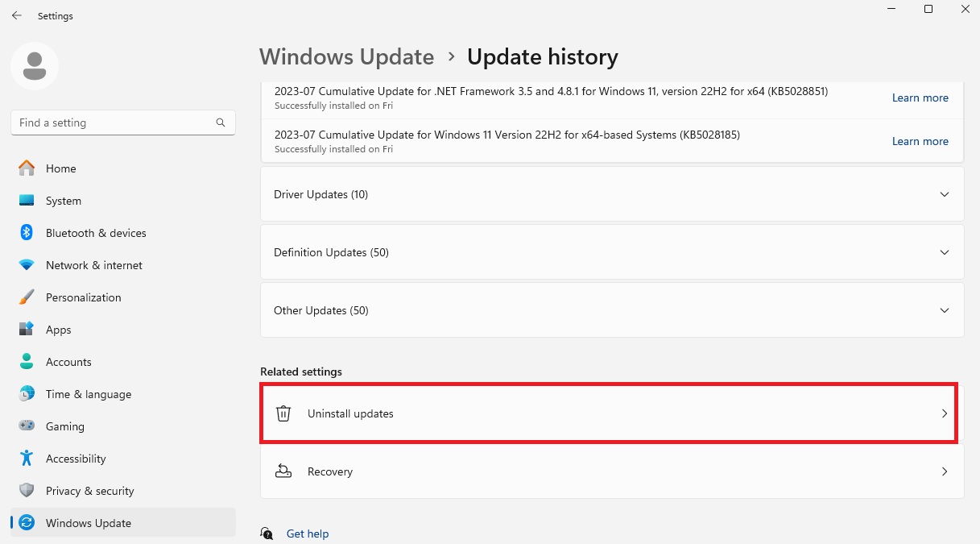Click the back arrow icon in Settings

(x=16, y=15)
